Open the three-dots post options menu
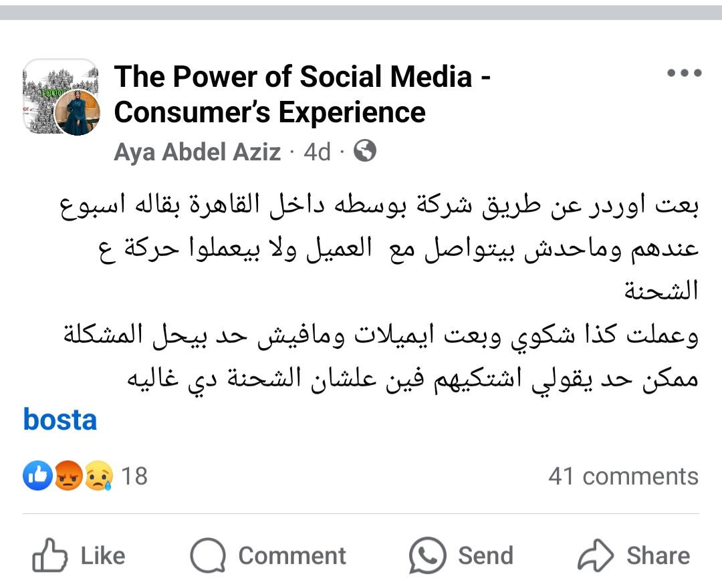The image size is (722, 588). [685, 73]
